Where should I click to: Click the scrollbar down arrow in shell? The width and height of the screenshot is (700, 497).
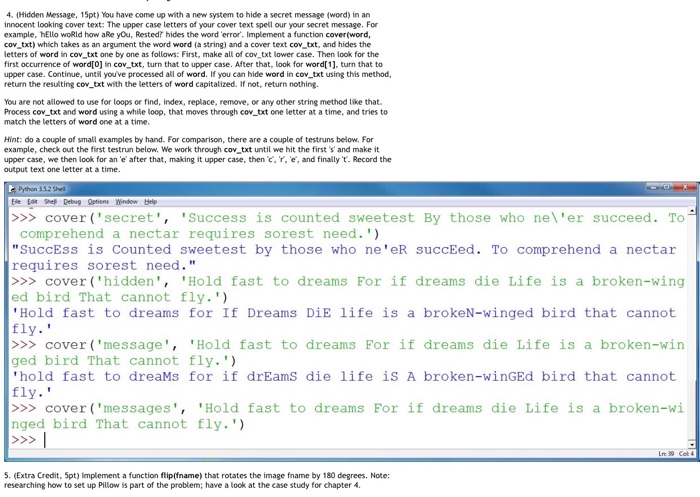coord(692,444)
